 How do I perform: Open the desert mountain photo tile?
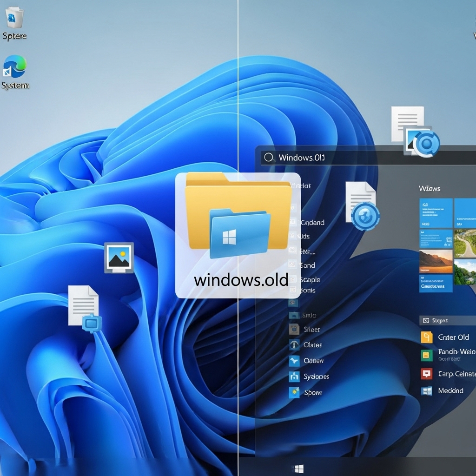point(436,261)
